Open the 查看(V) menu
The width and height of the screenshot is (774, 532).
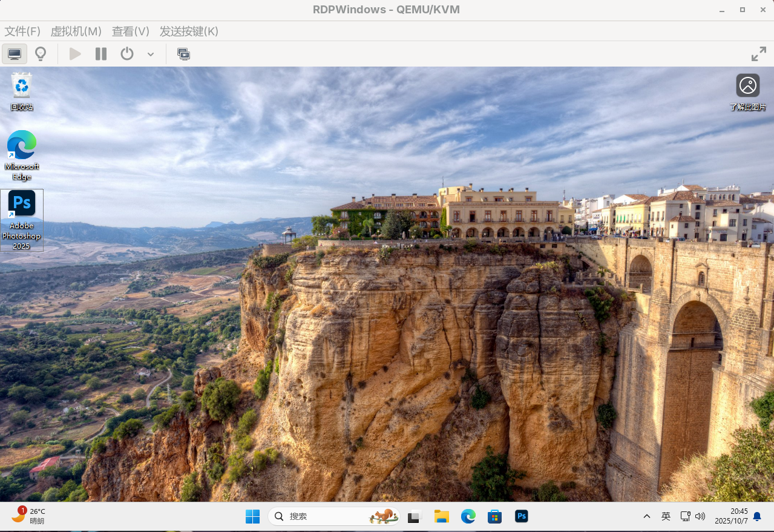pyautogui.click(x=130, y=31)
